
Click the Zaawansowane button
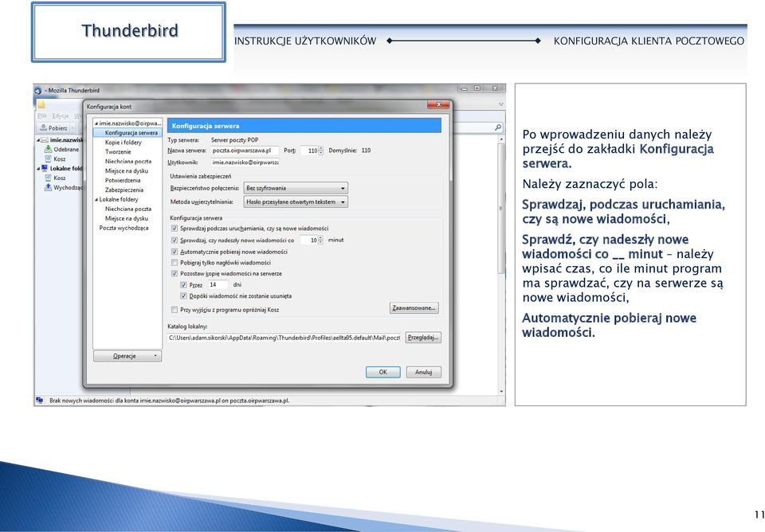(414, 308)
